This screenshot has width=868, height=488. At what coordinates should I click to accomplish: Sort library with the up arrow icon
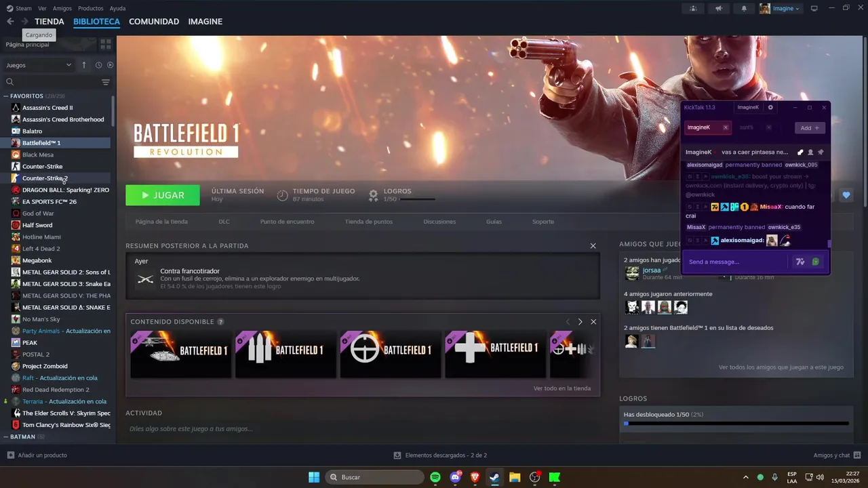(x=84, y=65)
